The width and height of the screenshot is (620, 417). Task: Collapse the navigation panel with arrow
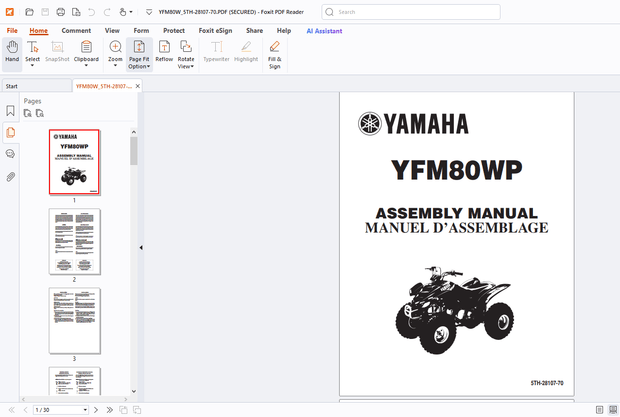(141, 247)
